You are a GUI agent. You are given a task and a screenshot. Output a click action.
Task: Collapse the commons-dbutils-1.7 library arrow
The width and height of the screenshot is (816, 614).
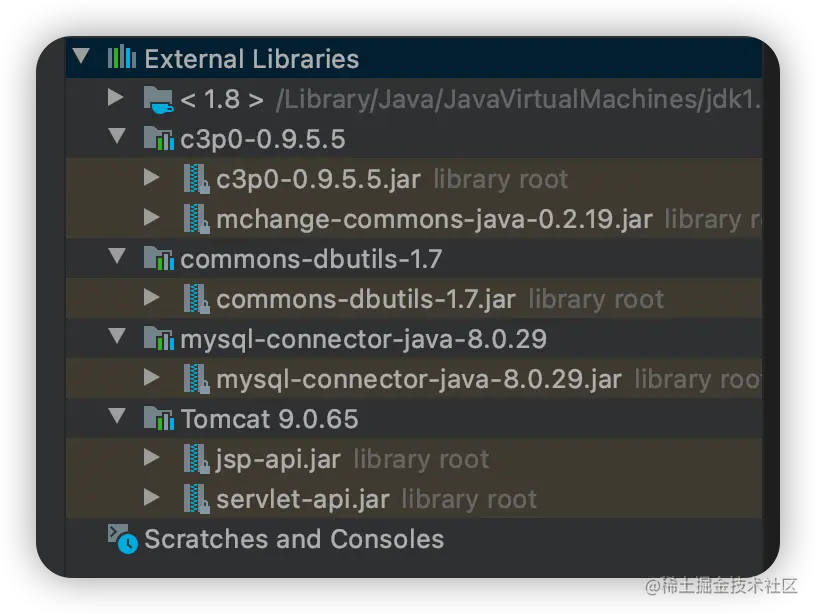pos(117,257)
